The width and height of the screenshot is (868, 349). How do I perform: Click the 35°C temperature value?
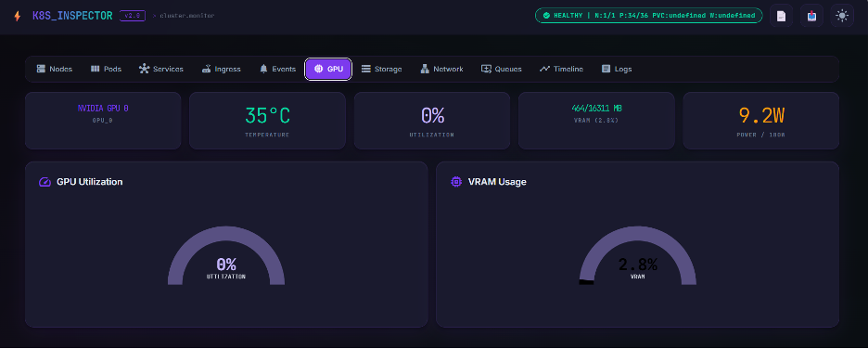tap(267, 116)
